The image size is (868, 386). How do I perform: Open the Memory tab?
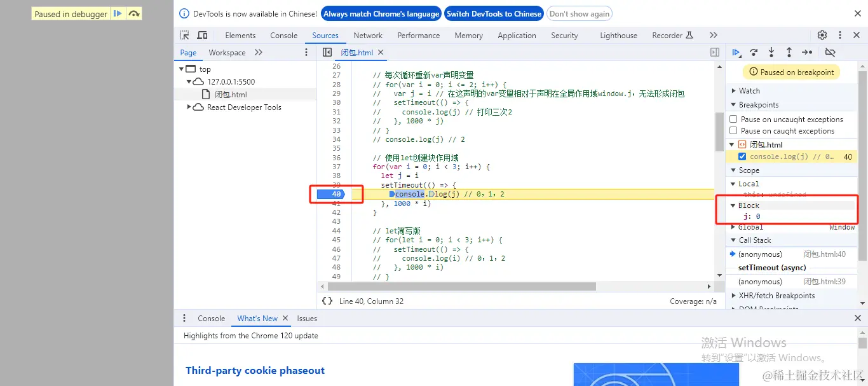click(469, 36)
